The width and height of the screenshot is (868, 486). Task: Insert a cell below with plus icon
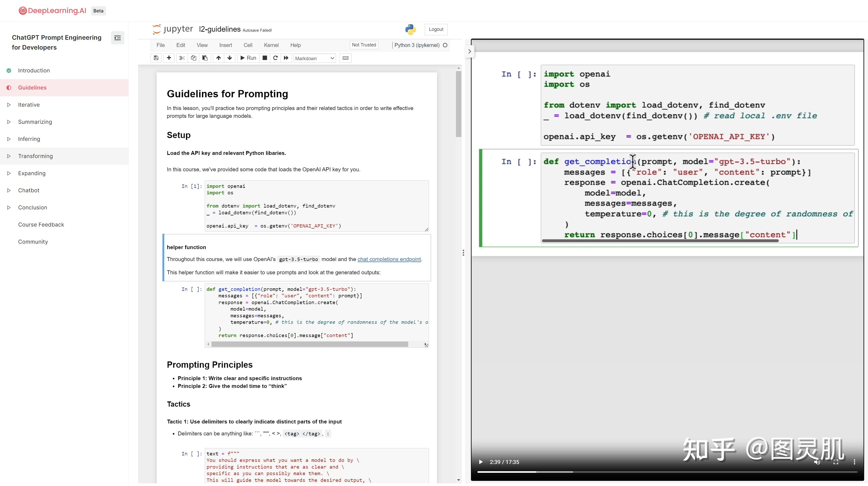point(169,58)
